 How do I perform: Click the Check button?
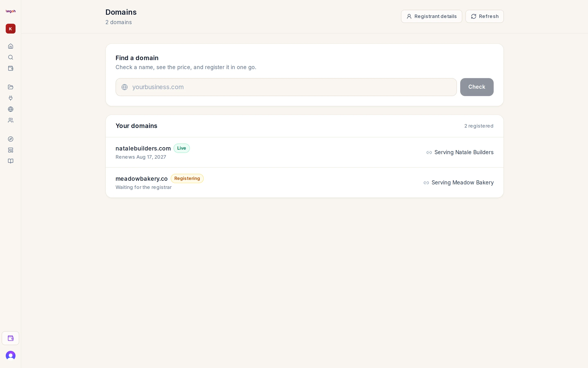[x=477, y=87]
